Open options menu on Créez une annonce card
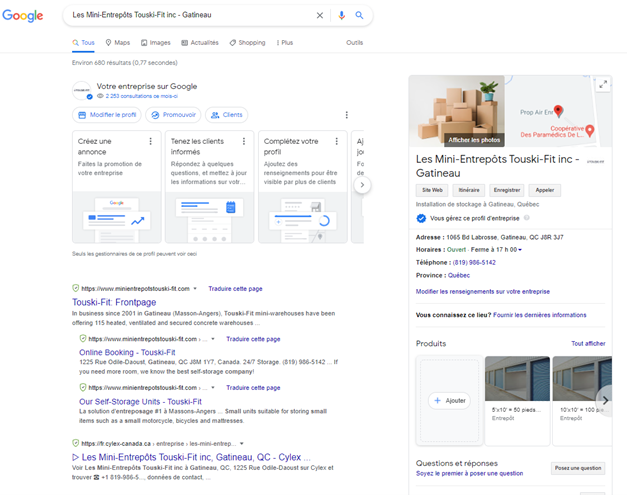Image resolution: width=627 pixels, height=495 pixels. coord(150,142)
